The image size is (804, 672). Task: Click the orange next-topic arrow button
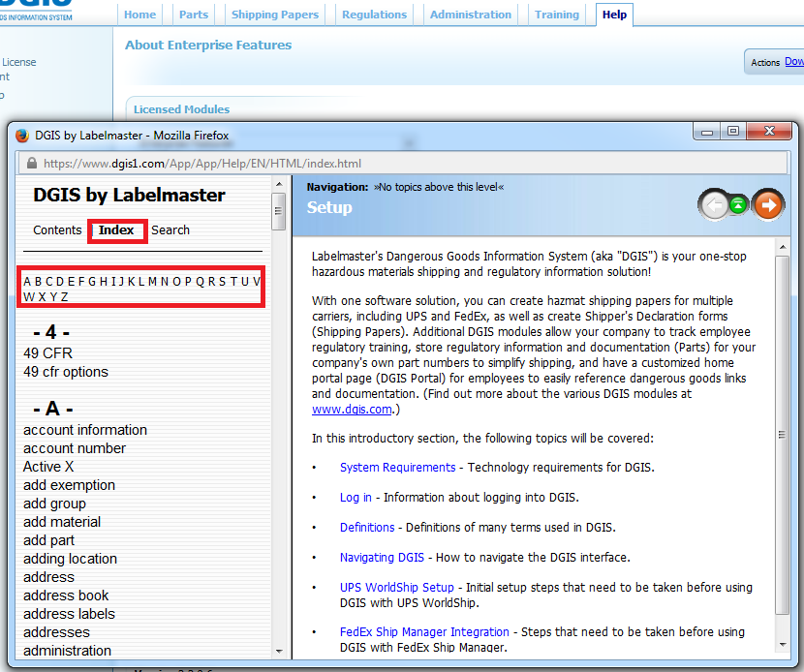(768, 204)
